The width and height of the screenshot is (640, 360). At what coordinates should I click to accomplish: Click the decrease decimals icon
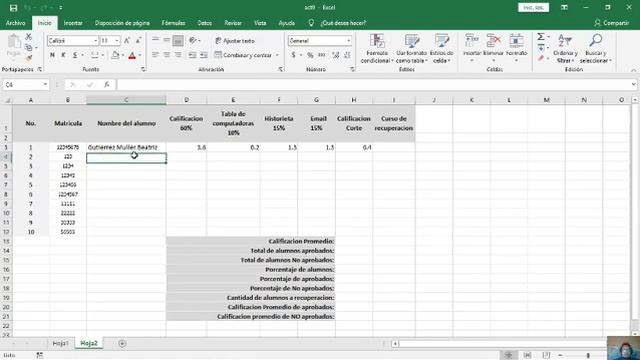click(347, 55)
